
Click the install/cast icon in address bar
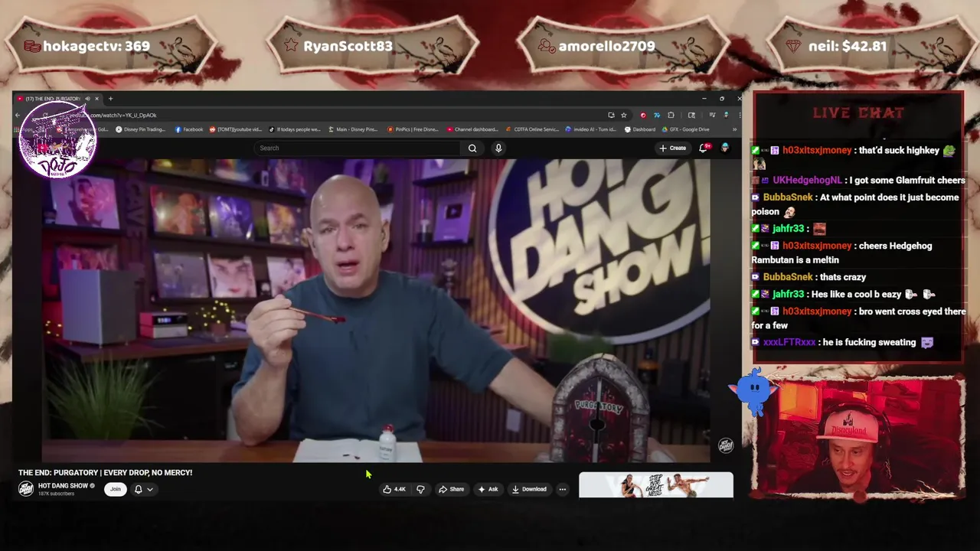[611, 115]
